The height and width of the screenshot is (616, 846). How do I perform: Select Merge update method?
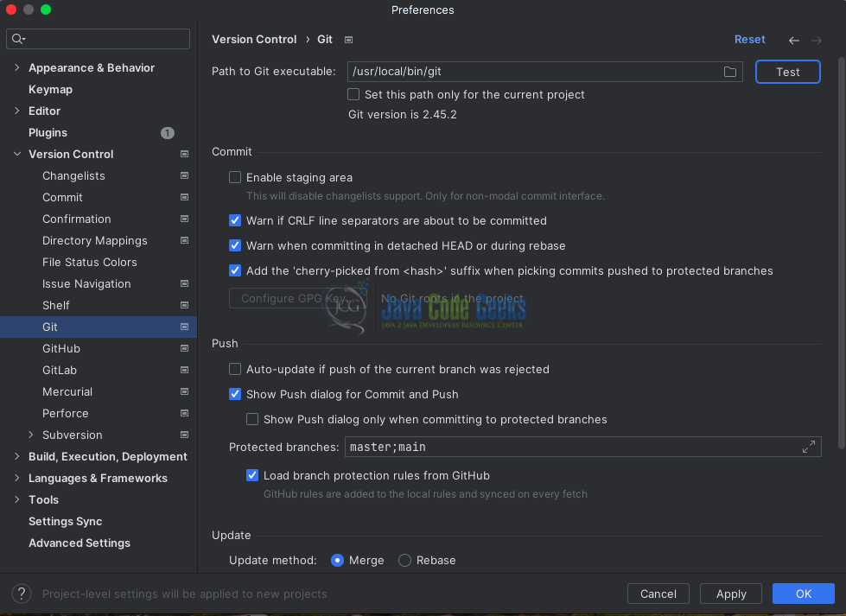(x=337, y=561)
